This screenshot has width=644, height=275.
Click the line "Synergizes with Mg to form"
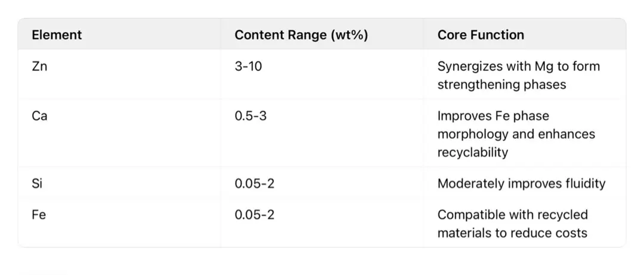pos(518,66)
